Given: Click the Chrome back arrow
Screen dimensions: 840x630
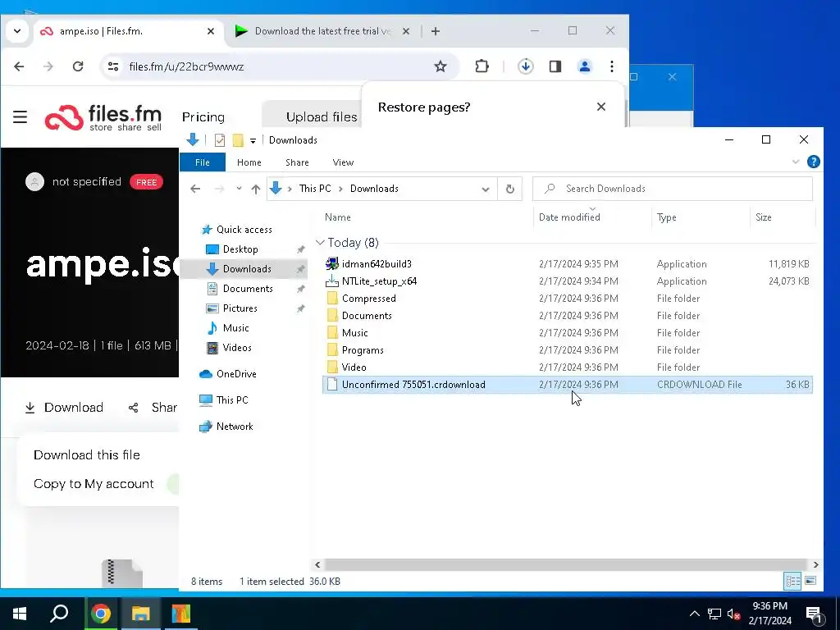Looking at the screenshot, I should [19, 66].
